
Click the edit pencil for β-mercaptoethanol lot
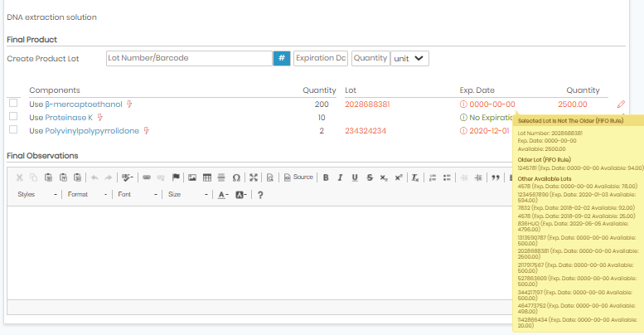[621, 104]
